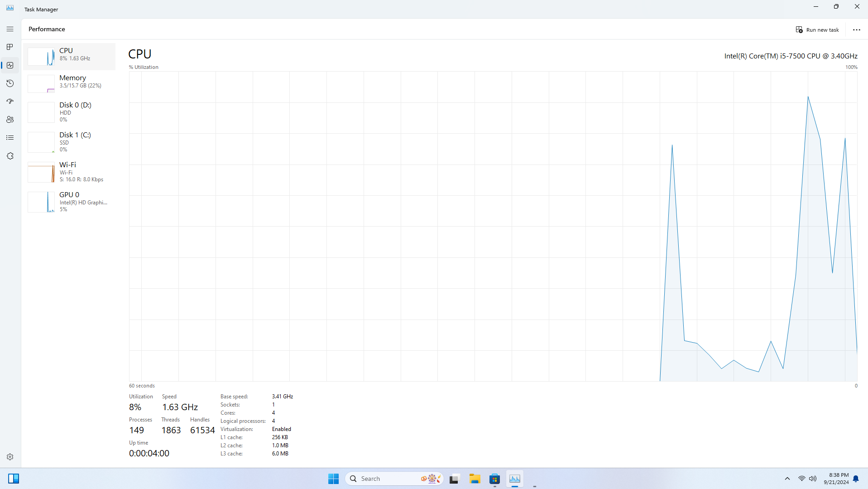Open the App history page icon
Viewport: 868px width, 489px height.
point(10,83)
